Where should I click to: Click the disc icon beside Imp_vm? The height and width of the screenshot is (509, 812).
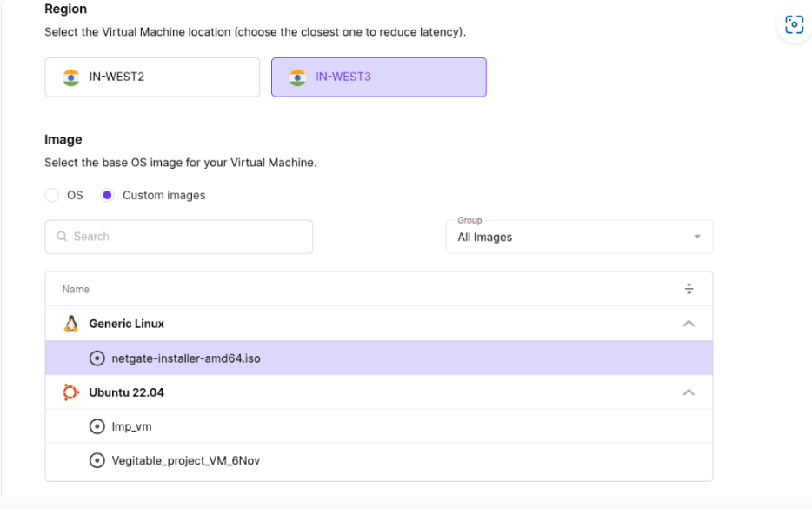[97, 426]
